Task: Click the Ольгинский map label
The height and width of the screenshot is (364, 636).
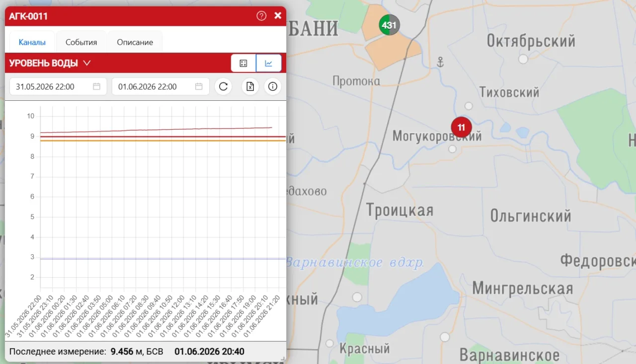Action: [531, 216]
